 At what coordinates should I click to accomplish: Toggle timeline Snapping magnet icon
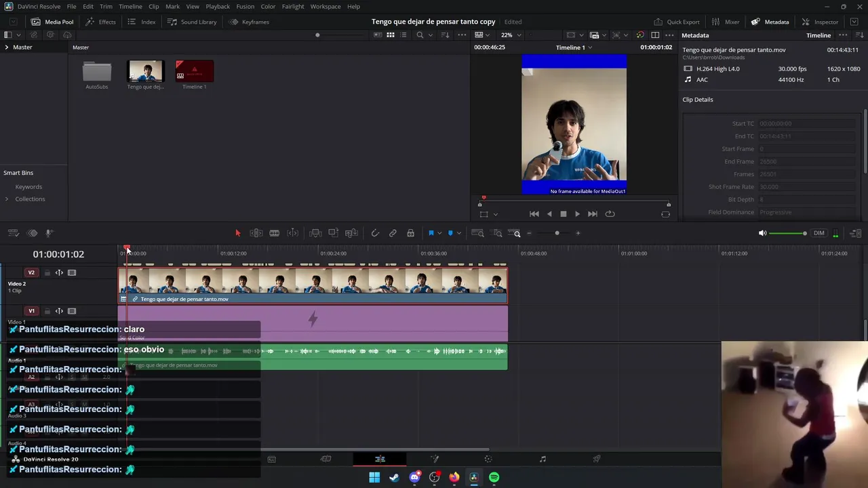375,233
